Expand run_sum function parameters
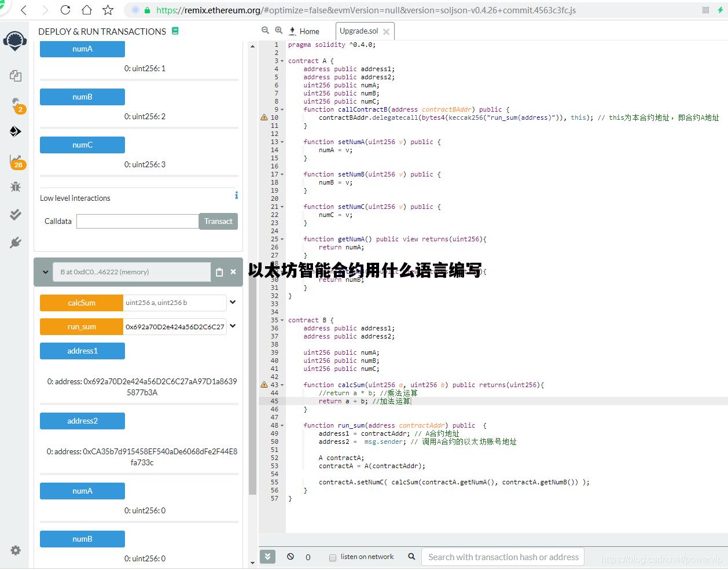 tap(233, 326)
